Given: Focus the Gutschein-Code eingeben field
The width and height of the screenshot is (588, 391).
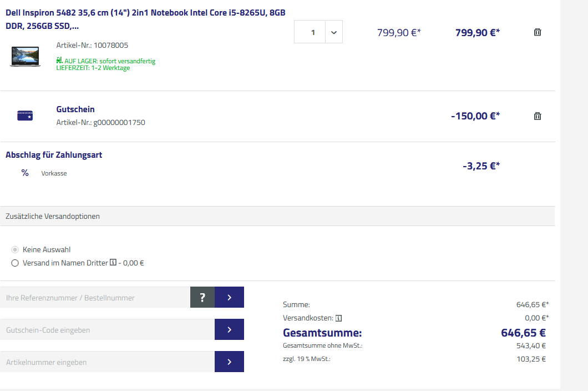Looking at the screenshot, I should point(107,330).
